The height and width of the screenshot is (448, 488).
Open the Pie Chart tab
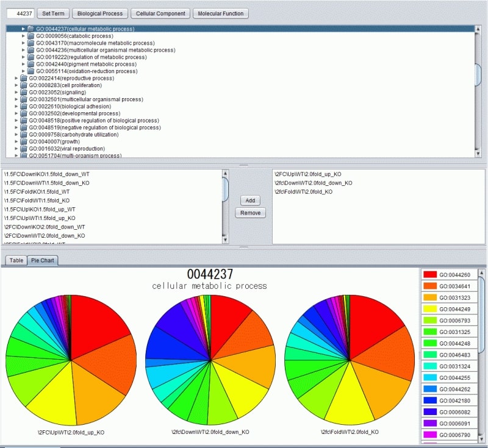coord(43,260)
